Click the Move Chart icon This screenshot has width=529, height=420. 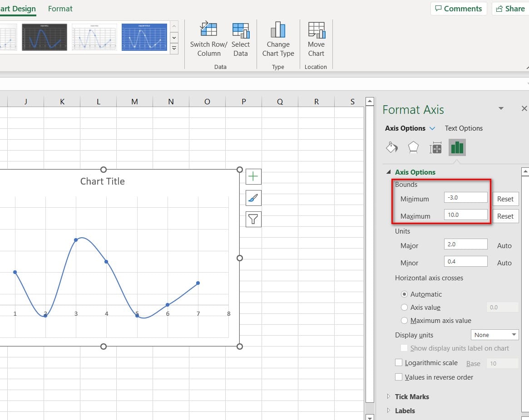point(316,30)
